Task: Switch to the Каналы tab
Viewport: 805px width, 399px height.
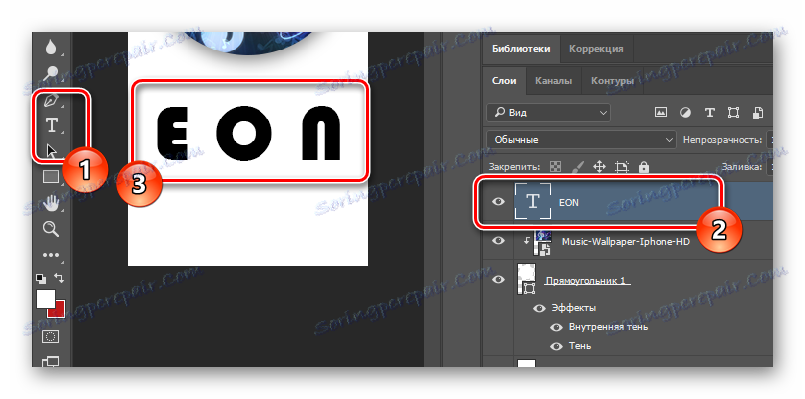Action: [553, 81]
